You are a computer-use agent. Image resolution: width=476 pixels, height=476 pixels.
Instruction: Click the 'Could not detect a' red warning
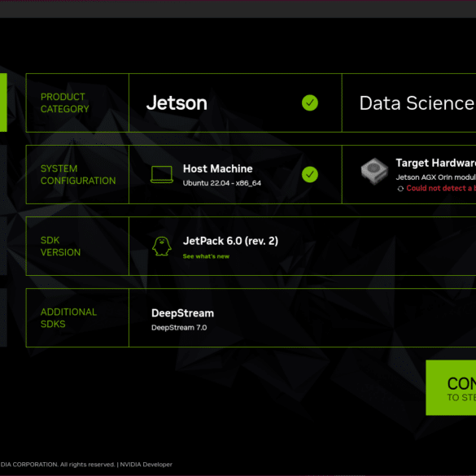coord(441,188)
